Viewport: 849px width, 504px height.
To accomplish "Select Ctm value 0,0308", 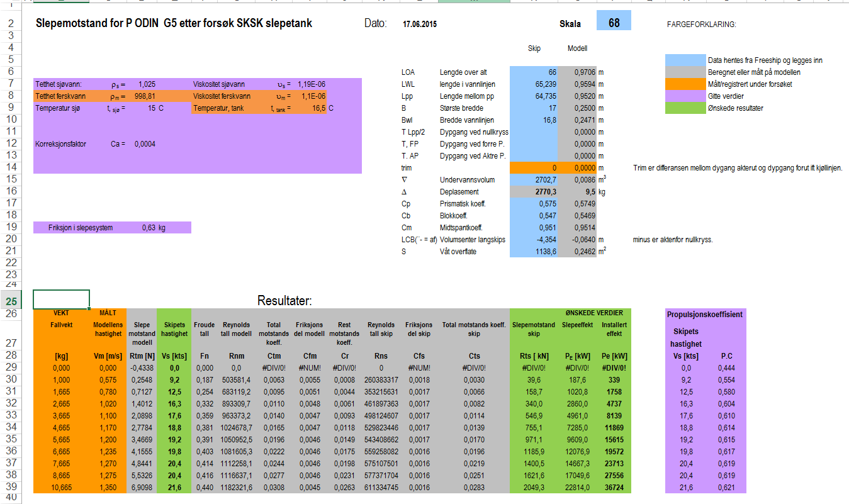I will [x=274, y=487].
